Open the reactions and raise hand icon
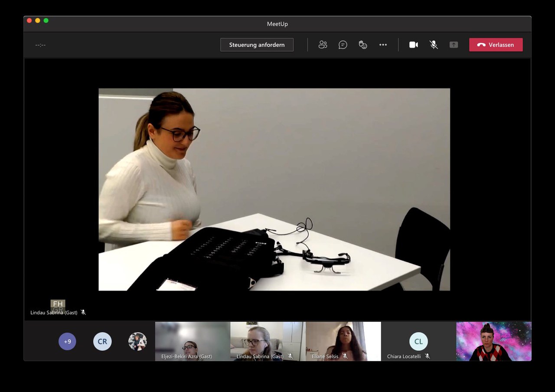Screen dimensions: 555x392 coord(363,45)
